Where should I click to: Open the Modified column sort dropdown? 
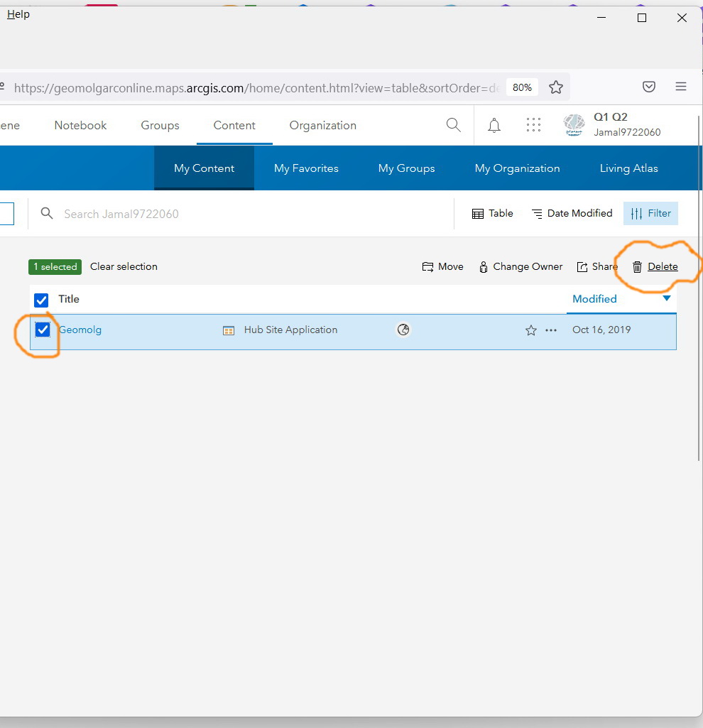click(666, 299)
